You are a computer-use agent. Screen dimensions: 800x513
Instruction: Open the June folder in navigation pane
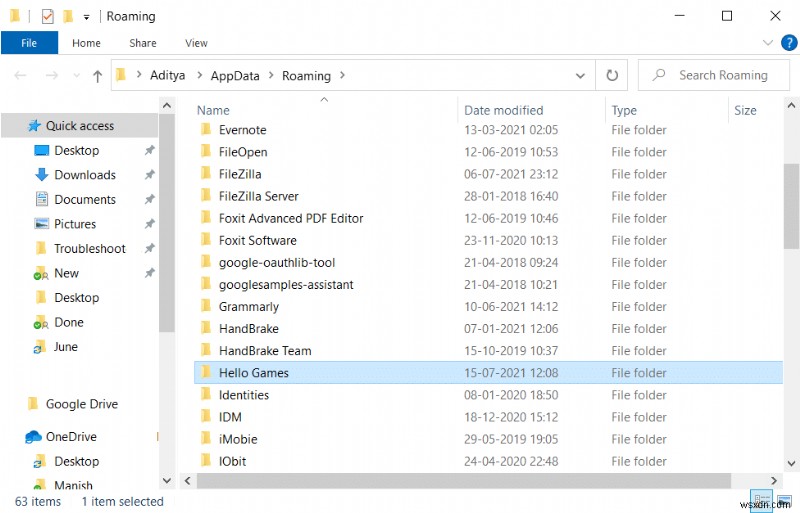pyautogui.click(x=66, y=347)
